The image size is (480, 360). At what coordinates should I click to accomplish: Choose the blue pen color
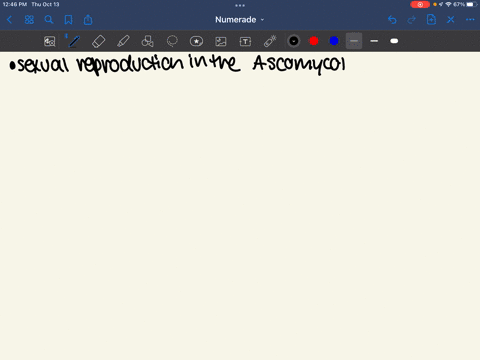[x=334, y=41]
